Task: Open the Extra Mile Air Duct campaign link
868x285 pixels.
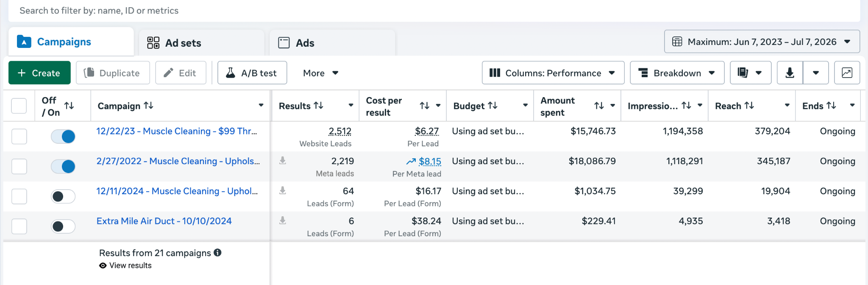Action: tap(164, 221)
